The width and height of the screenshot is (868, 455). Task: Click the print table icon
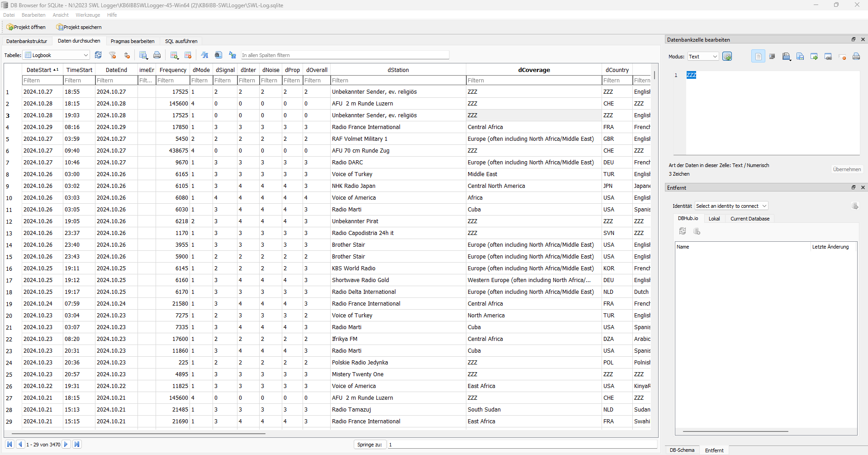[x=157, y=55]
